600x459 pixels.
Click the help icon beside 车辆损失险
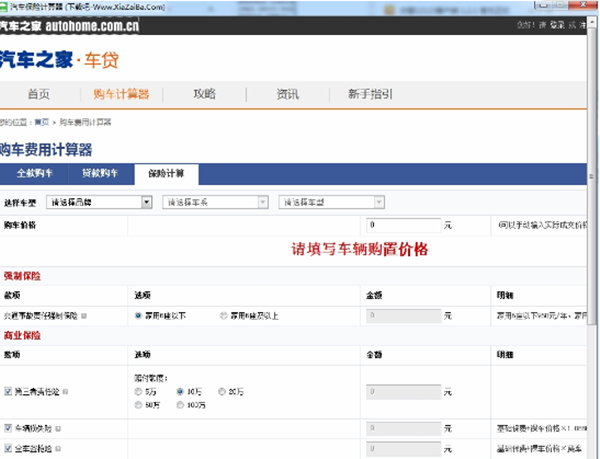pyautogui.click(x=58, y=429)
